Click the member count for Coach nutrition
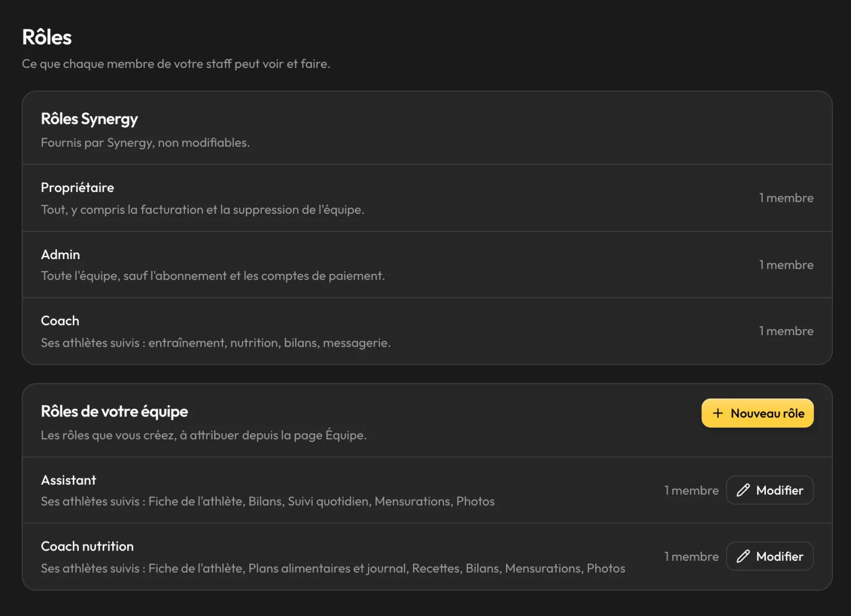851x616 pixels. click(691, 556)
